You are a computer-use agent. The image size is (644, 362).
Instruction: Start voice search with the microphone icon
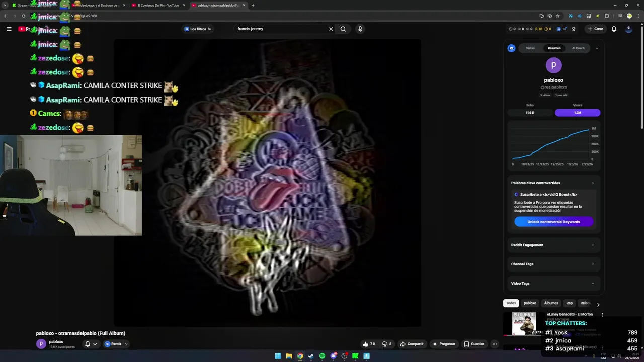coord(360,29)
